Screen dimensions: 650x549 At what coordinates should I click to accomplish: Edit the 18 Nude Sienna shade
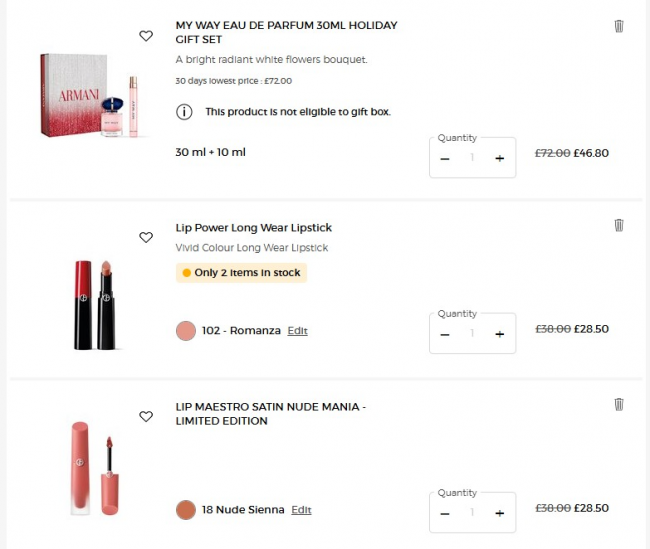[x=301, y=510]
